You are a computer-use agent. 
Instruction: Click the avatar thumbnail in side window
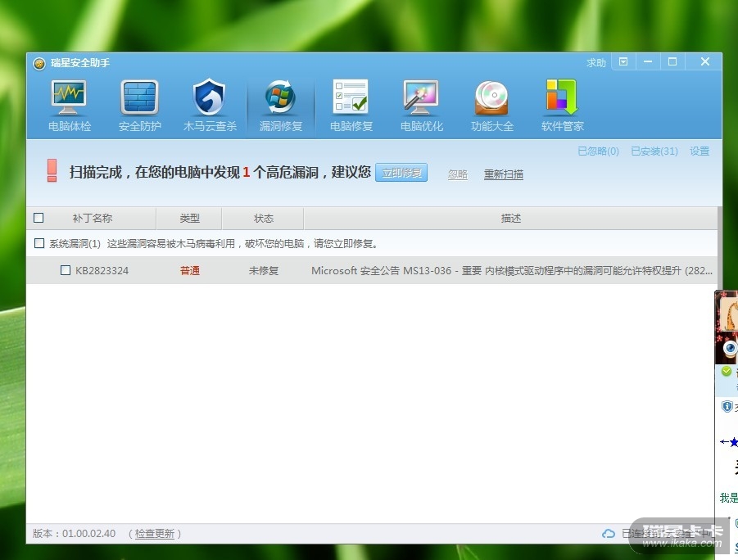pyautogui.click(x=727, y=313)
